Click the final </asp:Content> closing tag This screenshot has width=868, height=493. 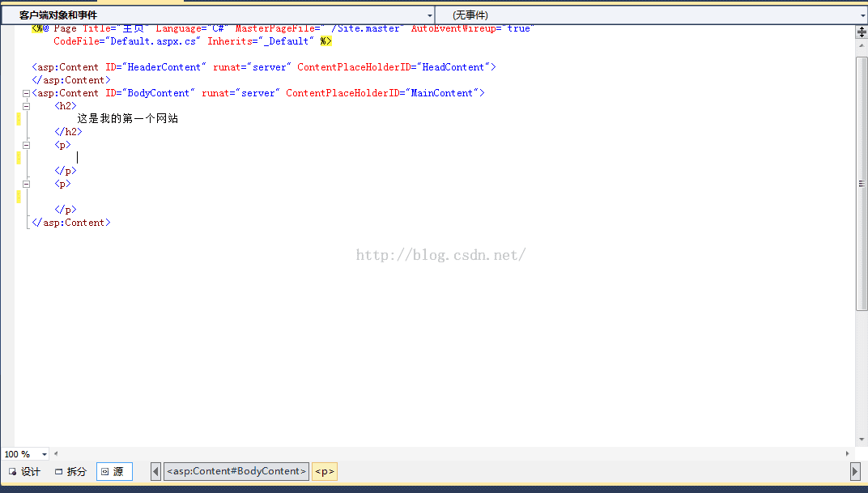(71, 223)
